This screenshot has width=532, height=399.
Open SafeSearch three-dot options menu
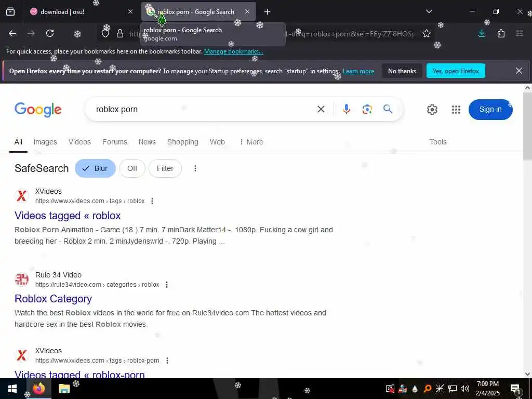pyautogui.click(x=195, y=168)
